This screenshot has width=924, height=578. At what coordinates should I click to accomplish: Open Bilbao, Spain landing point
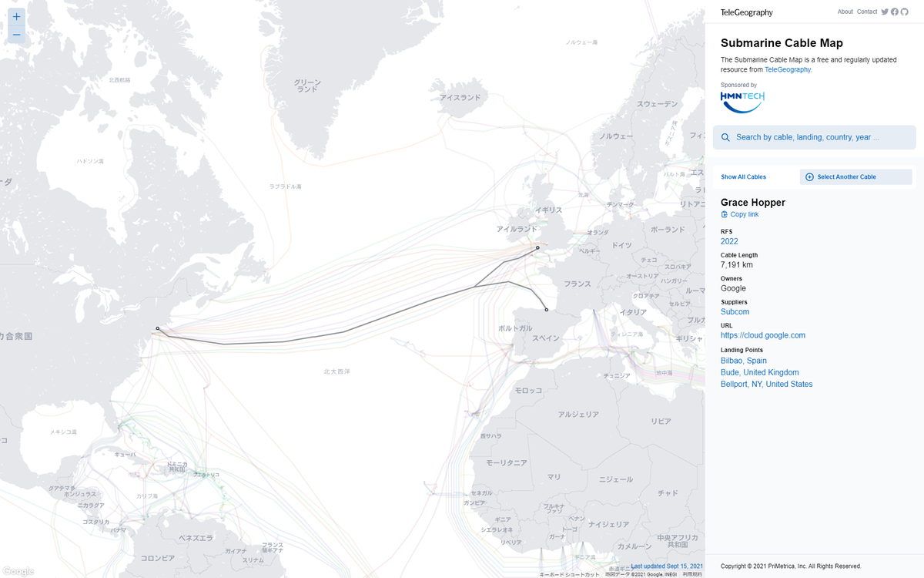(743, 361)
